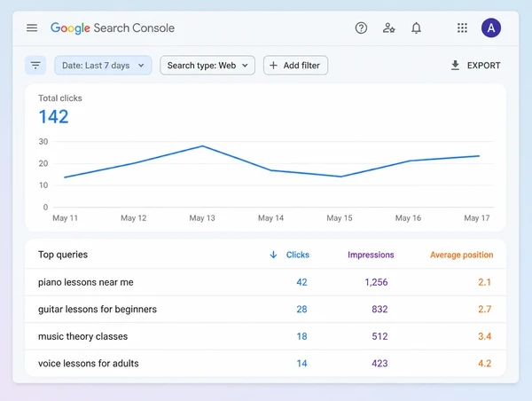Toggle the filter bar icon
The image size is (532, 401).
click(35, 65)
